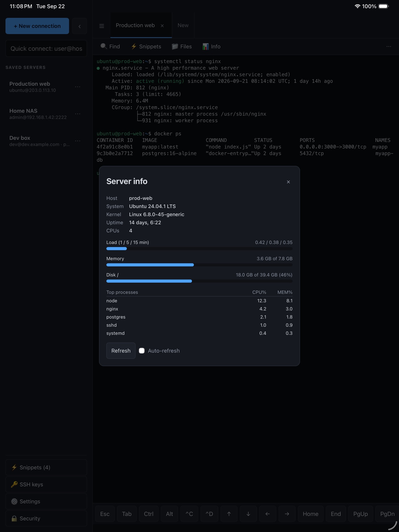The width and height of the screenshot is (399, 532).
Task: Open the Files browser
Action: 182,46
